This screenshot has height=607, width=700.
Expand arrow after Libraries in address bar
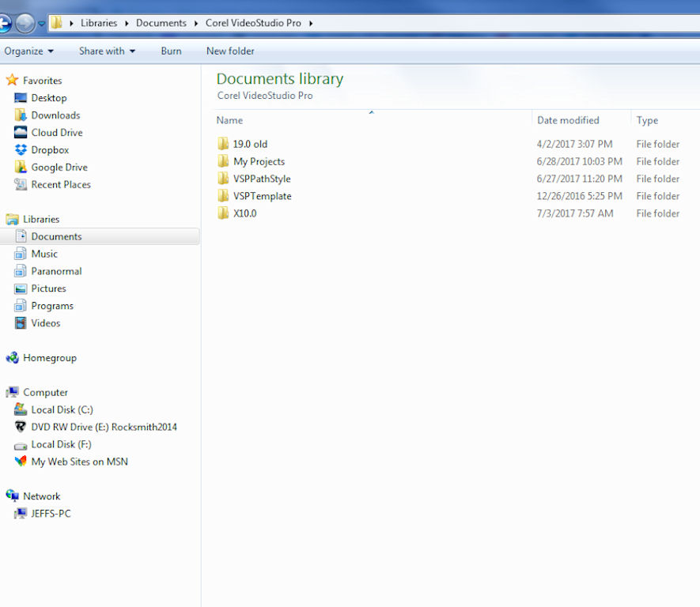[x=127, y=23]
